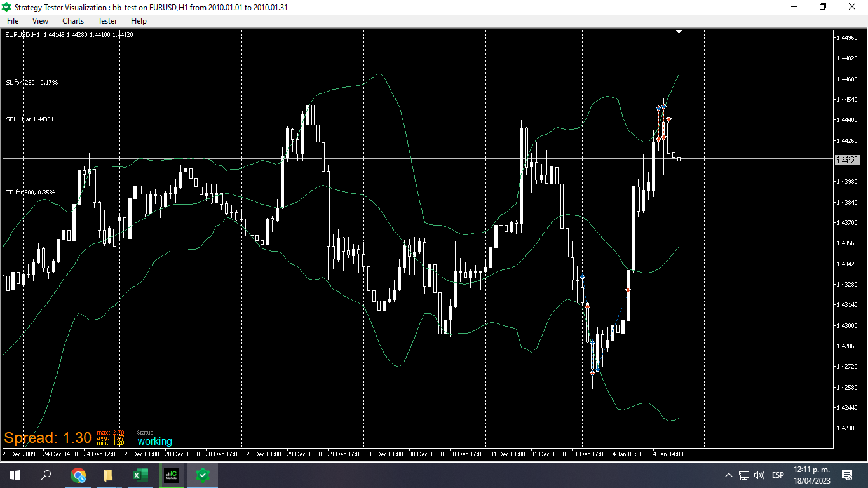Click the 'TP for 500, 0.35%' label
The height and width of the screenshot is (488, 868).
pos(31,193)
